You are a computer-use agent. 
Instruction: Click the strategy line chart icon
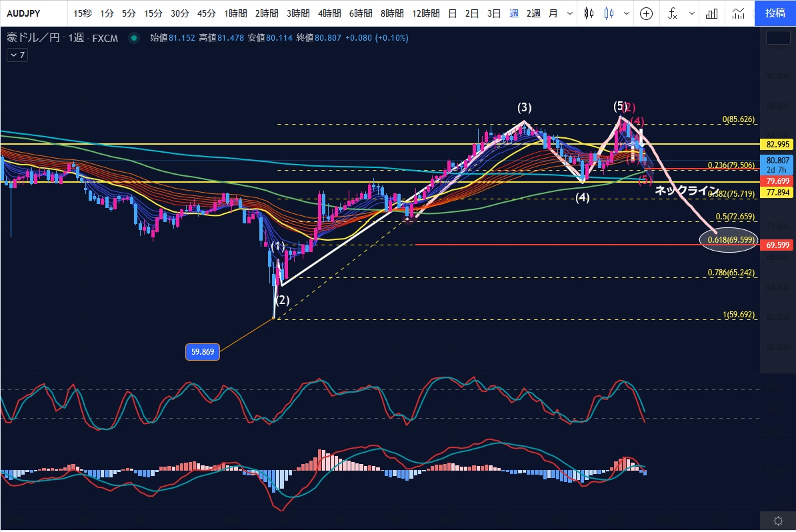tap(738, 14)
